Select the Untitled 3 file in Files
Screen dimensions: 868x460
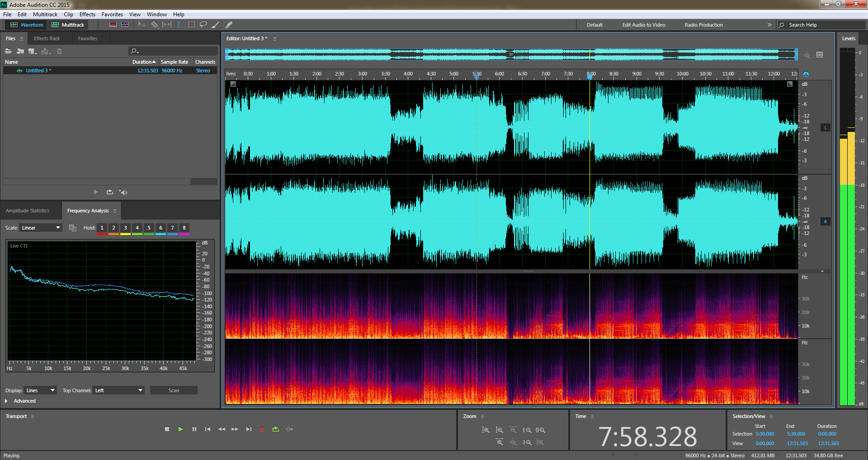coord(38,70)
